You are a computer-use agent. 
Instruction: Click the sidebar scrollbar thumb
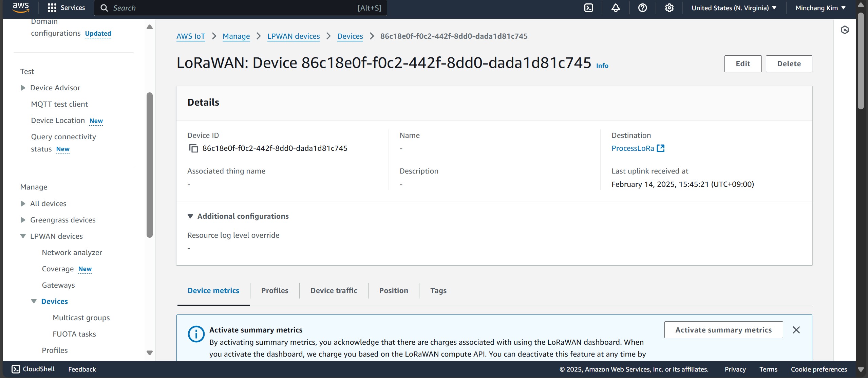pyautogui.click(x=150, y=165)
